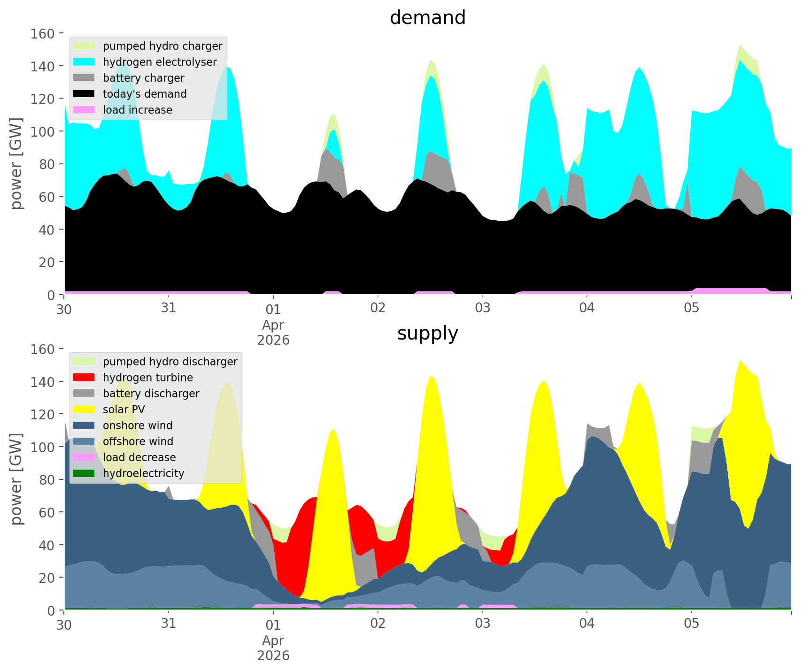The width and height of the screenshot is (801, 672).
Task: Select the battery discharger legend label
Action: click(x=151, y=394)
